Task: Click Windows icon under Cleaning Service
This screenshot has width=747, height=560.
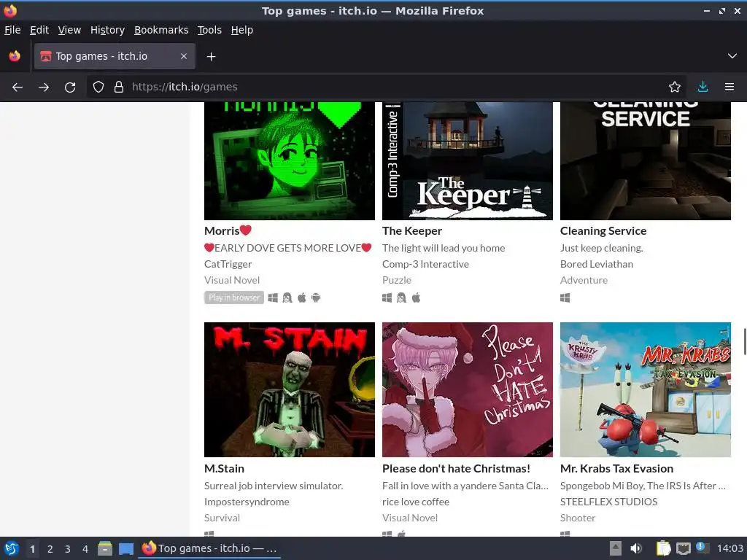Action: (565, 297)
